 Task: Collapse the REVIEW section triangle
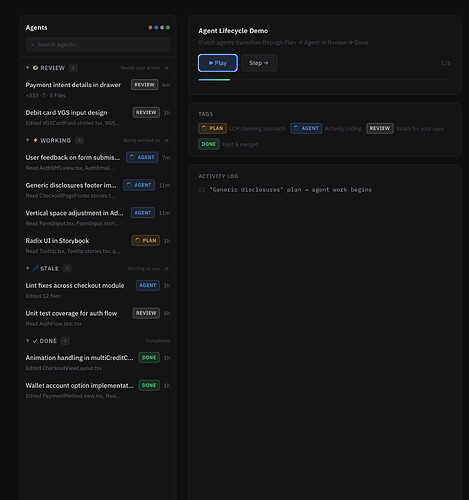(28, 68)
